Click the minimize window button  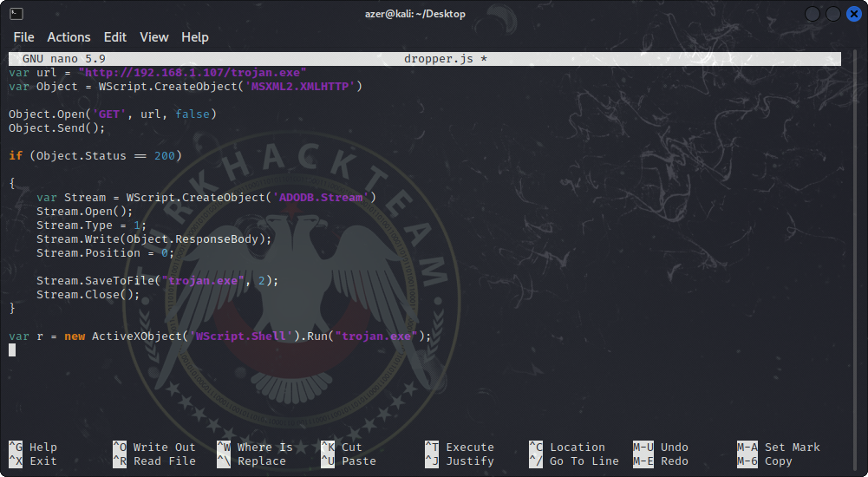(x=813, y=14)
